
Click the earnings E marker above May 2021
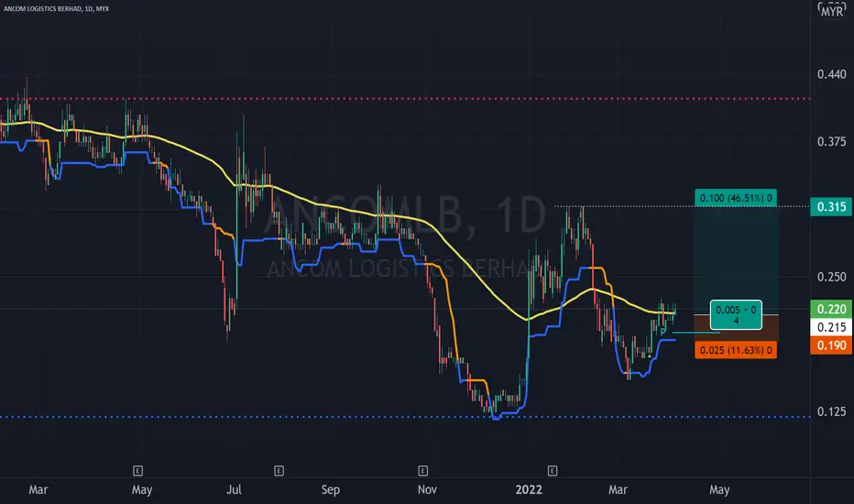[x=137, y=470]
